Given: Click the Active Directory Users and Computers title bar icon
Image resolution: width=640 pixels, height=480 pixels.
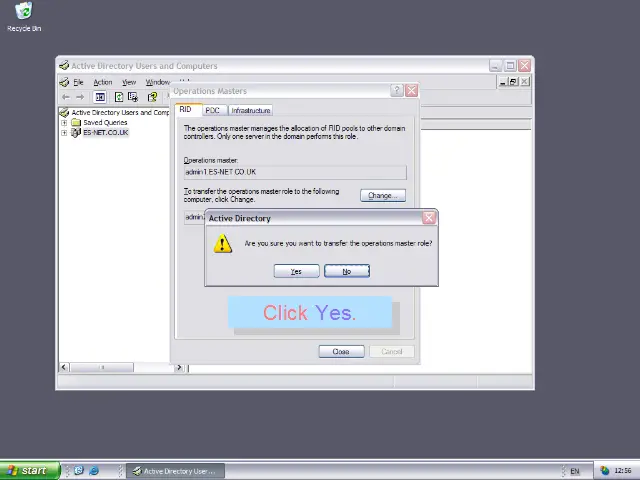Looking at the screenshot, I should tap(64, 66).
